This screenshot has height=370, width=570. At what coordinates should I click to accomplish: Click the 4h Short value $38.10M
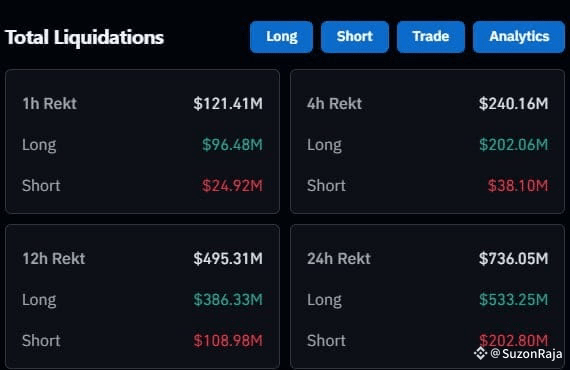[518, 186]
